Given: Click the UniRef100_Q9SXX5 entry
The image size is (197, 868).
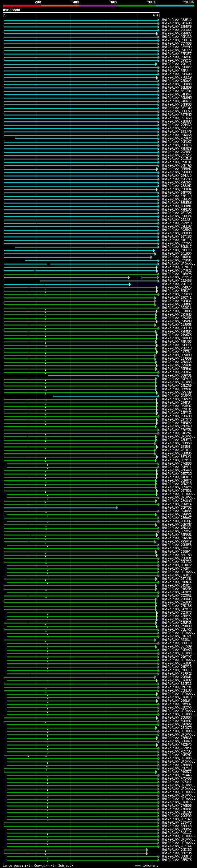Looking at the screenshot, I should tap(177, 61).
